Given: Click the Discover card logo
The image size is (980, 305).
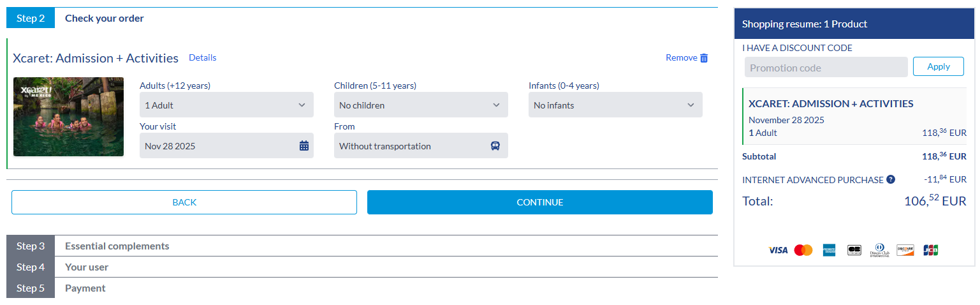Looking at the screenshot, I should point(905,250).
